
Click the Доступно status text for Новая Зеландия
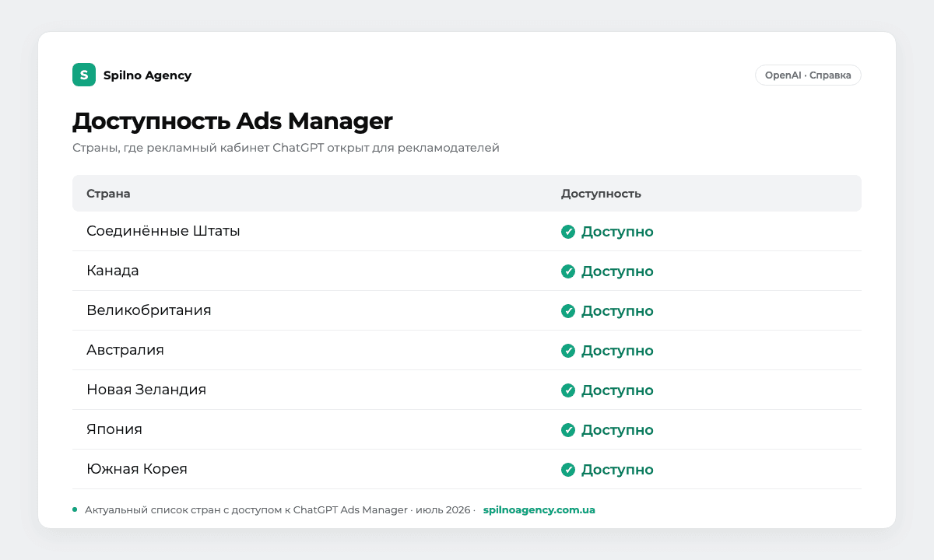click(x=617, y=390)
